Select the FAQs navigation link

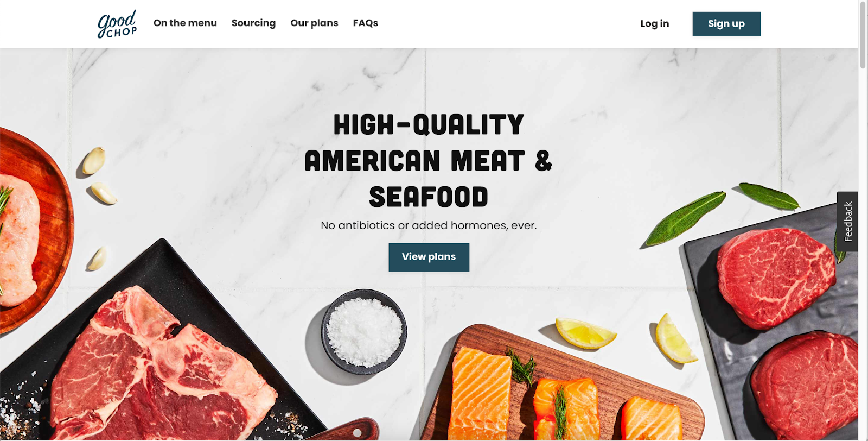365,23
